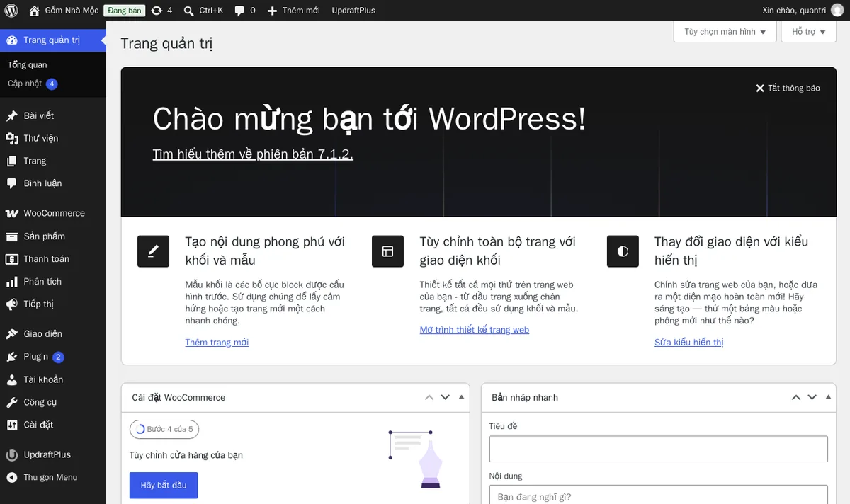Click the Thư viện media icon
This screenshot has height=504, width=850.
tap(12, 138)
